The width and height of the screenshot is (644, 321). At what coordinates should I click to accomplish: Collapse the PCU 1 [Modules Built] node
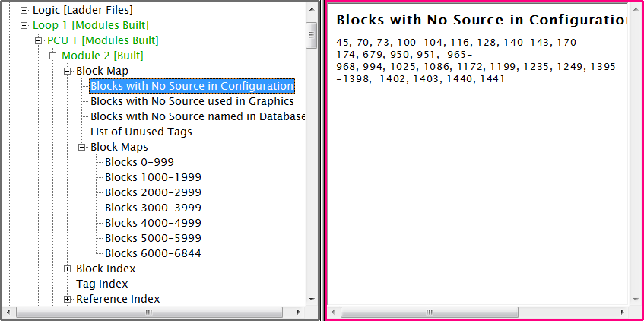coord(39,40)
